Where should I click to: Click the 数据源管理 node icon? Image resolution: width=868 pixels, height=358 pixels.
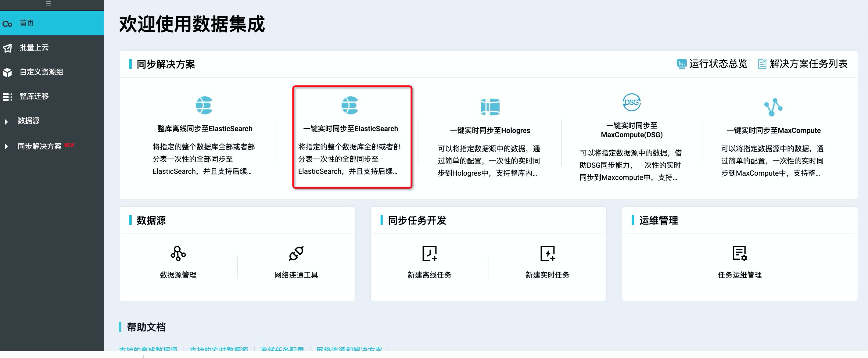pyautogui.click(x=178, y=253)
